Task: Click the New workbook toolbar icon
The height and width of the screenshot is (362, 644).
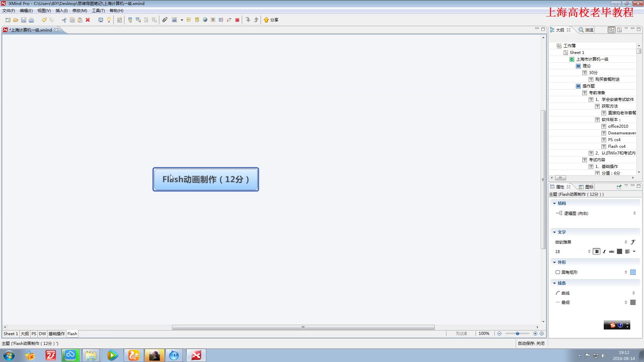Action: point(8,20)
